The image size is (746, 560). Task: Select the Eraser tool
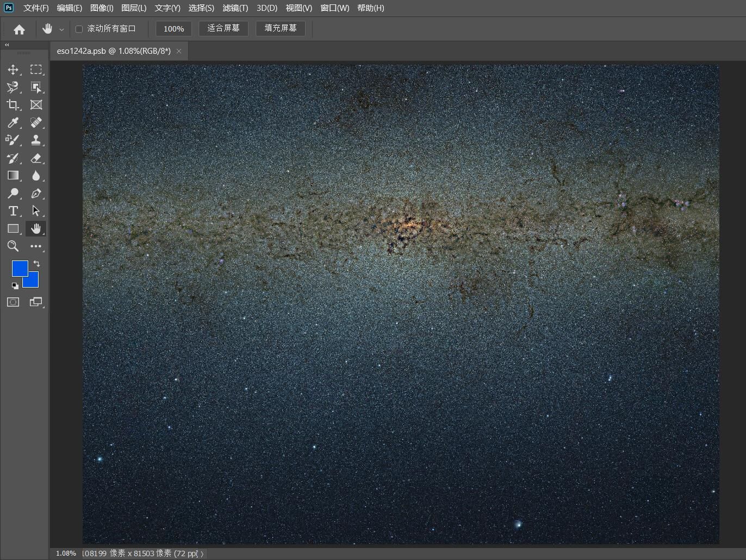pos(36,158)
